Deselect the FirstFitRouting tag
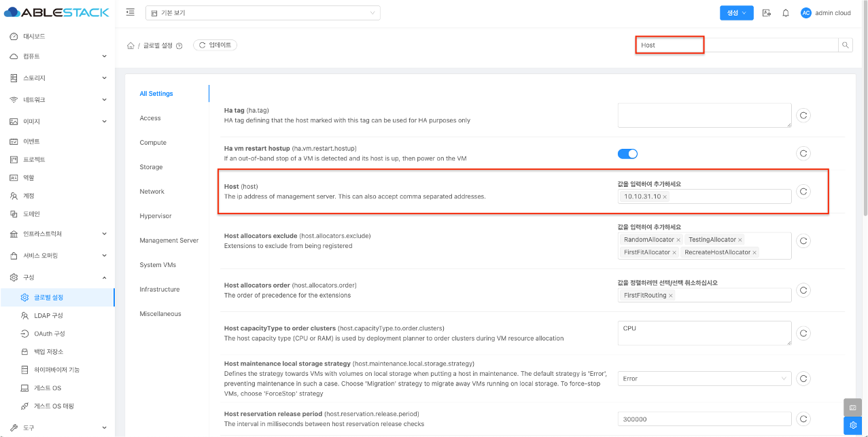This screenshot has width=868, height=437. coord(671,296)
